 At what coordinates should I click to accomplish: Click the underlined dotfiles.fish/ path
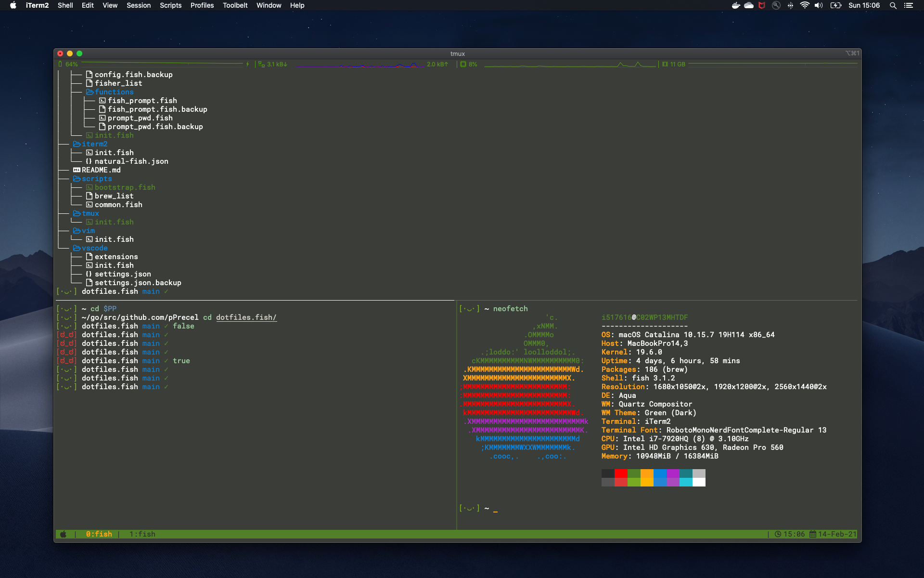(246, 317)
